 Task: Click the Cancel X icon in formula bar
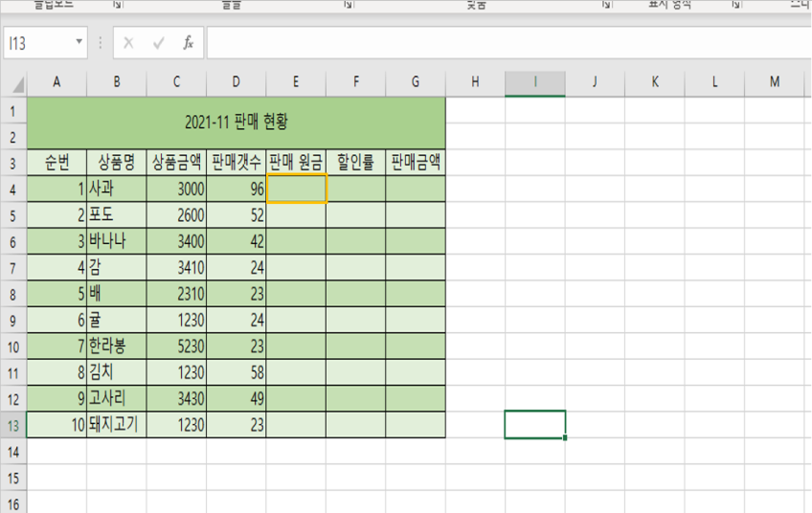[x=128, y=43]
